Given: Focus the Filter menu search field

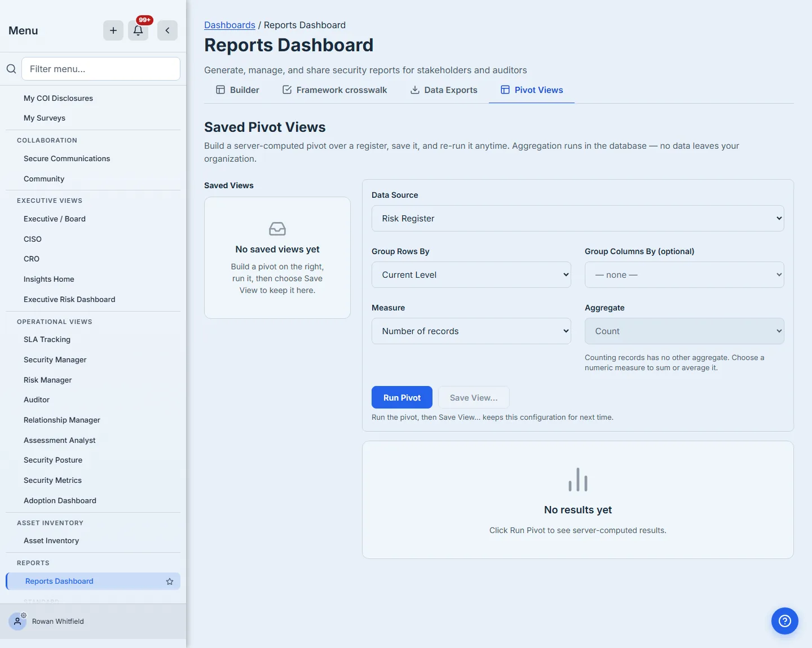Looking at the screenshot, I should pyautogui.click(x=101, y=69).
